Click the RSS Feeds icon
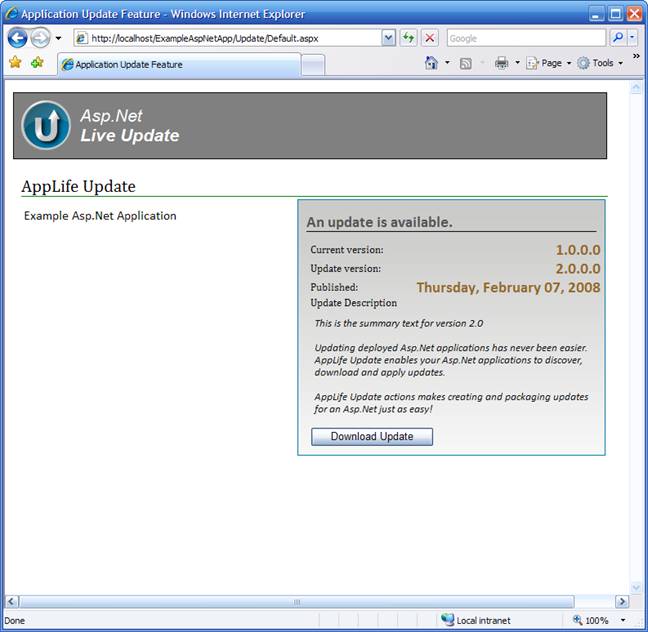 [x=466, y=63]
